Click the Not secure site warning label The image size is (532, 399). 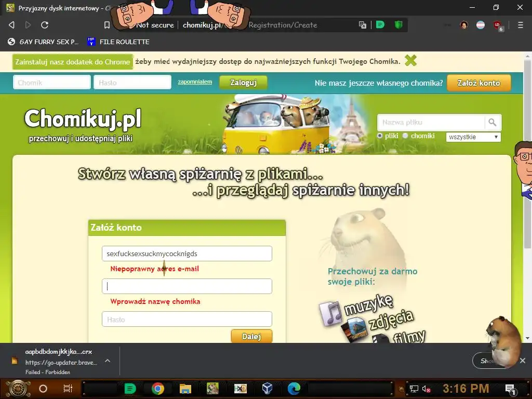[x=155, y=25]
